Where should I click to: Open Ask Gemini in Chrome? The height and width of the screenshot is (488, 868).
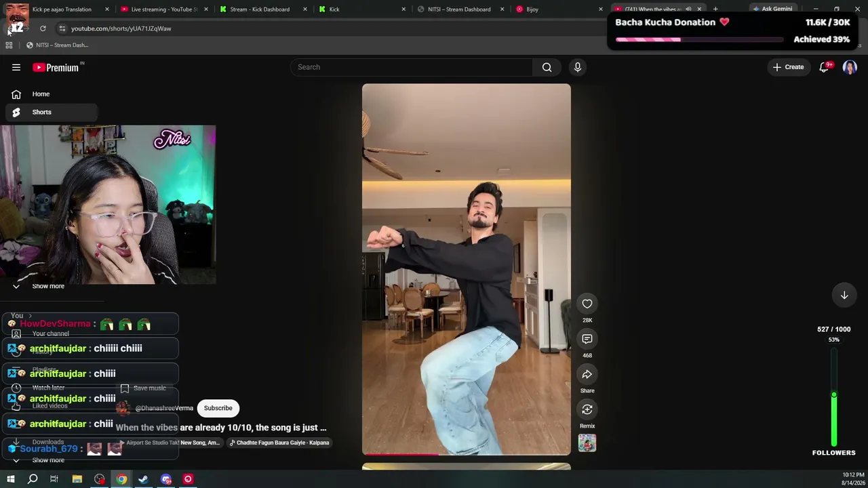point(772,9)
